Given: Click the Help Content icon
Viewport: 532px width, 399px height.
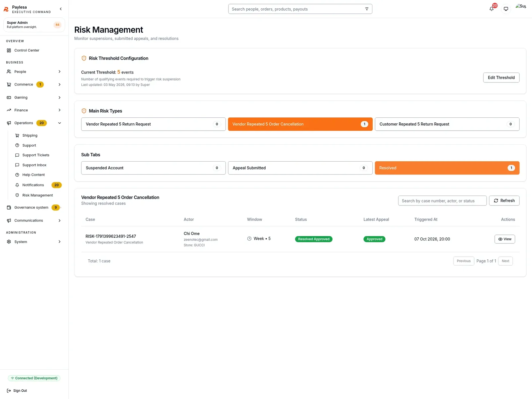Looking at the screenshot, I should click(x=17, y=175).
